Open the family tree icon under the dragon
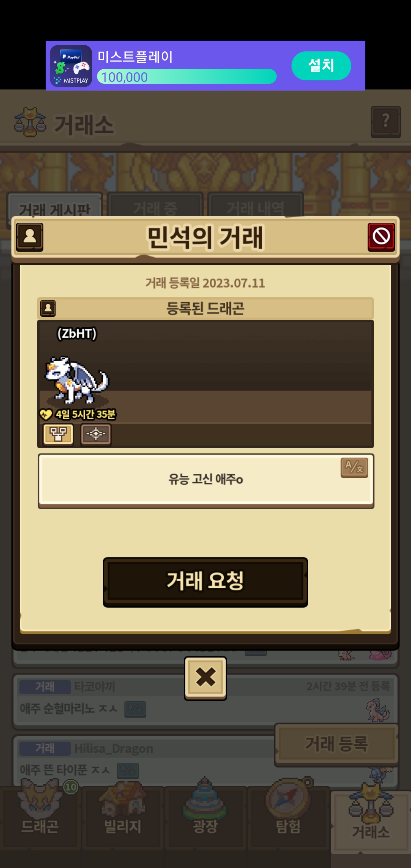The height and width of the screenshot is (868, 411). point(58,434)
